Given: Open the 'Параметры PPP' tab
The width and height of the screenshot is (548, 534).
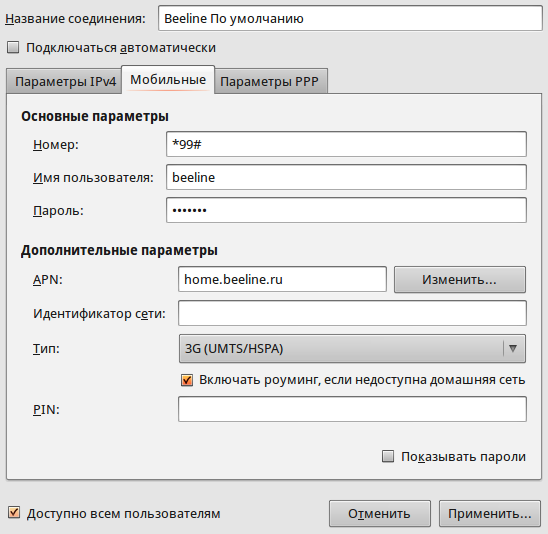Looking at the screenshot, I should pos(269,81).
